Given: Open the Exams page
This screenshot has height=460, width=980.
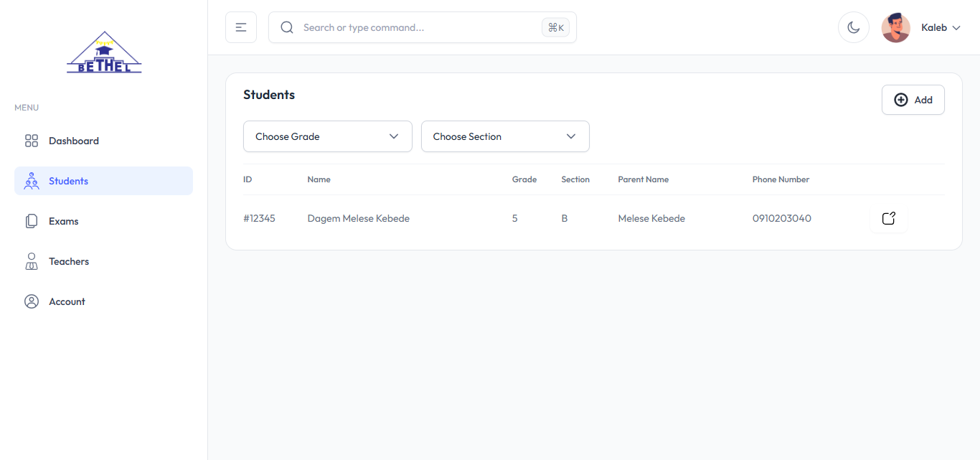Looking at the screenshot, I should tap(64, 221).
